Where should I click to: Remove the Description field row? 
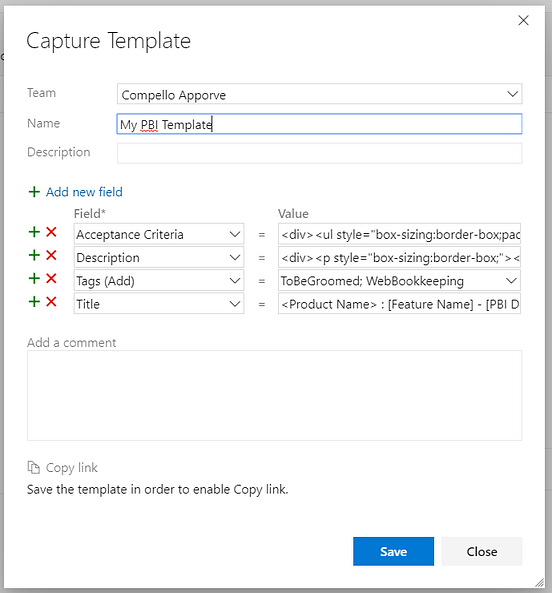coord(51,255)
